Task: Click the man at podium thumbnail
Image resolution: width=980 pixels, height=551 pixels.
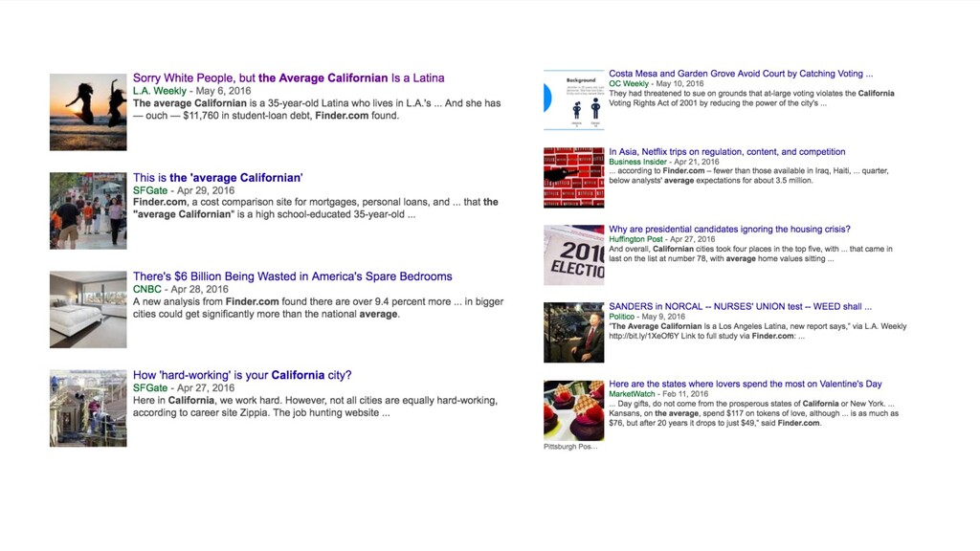Action: pos(574,332)
